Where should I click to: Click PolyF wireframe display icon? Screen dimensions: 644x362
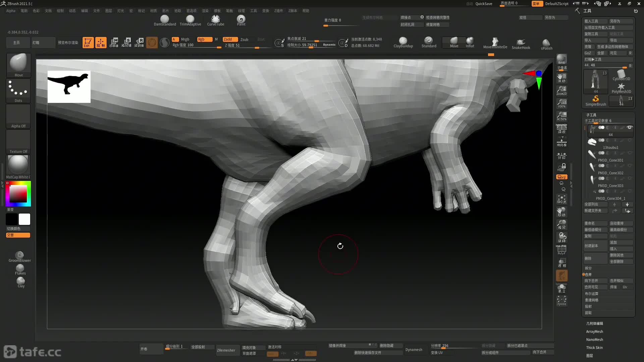click(561, 250)
